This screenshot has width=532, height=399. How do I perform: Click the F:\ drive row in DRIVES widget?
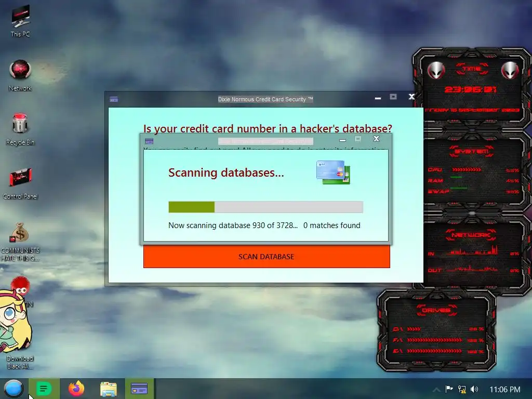pos(438,340)
